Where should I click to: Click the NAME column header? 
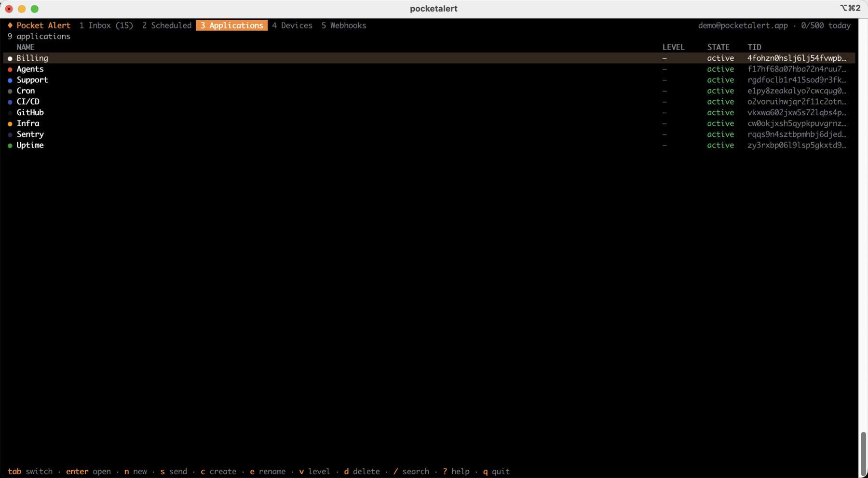26,47
